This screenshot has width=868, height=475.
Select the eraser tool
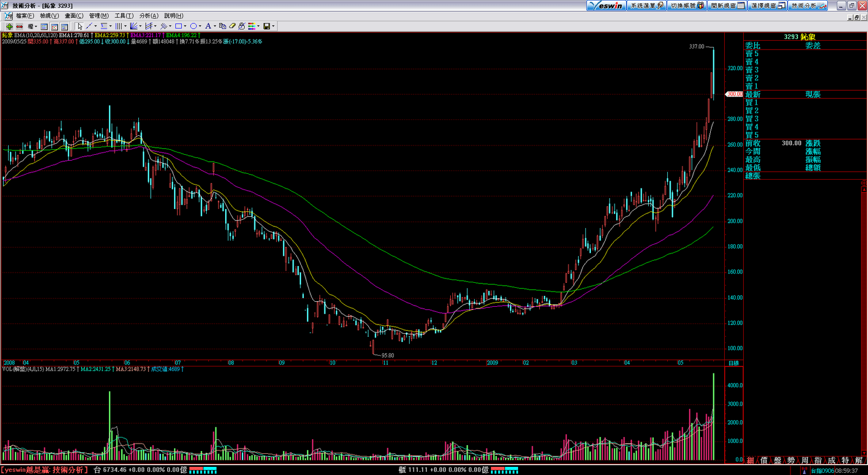(233, 26)
